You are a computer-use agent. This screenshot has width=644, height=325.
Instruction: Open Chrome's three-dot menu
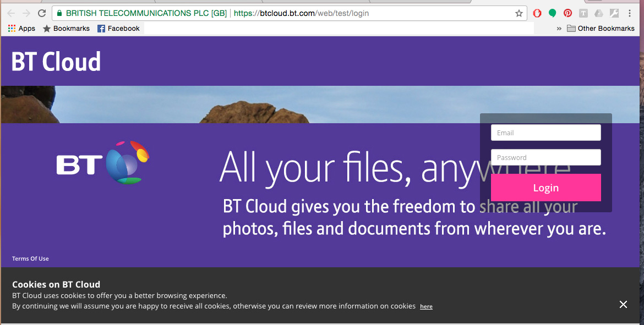coord(629,13)
